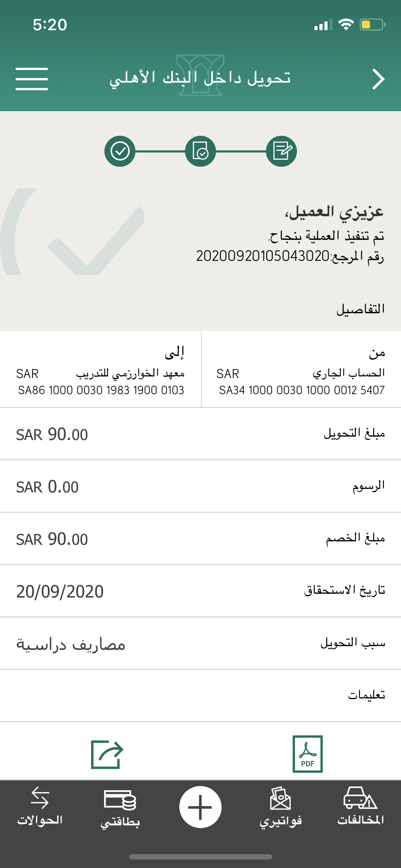Share the transfer receipt

pyautogui.click(x=107, y=754)
